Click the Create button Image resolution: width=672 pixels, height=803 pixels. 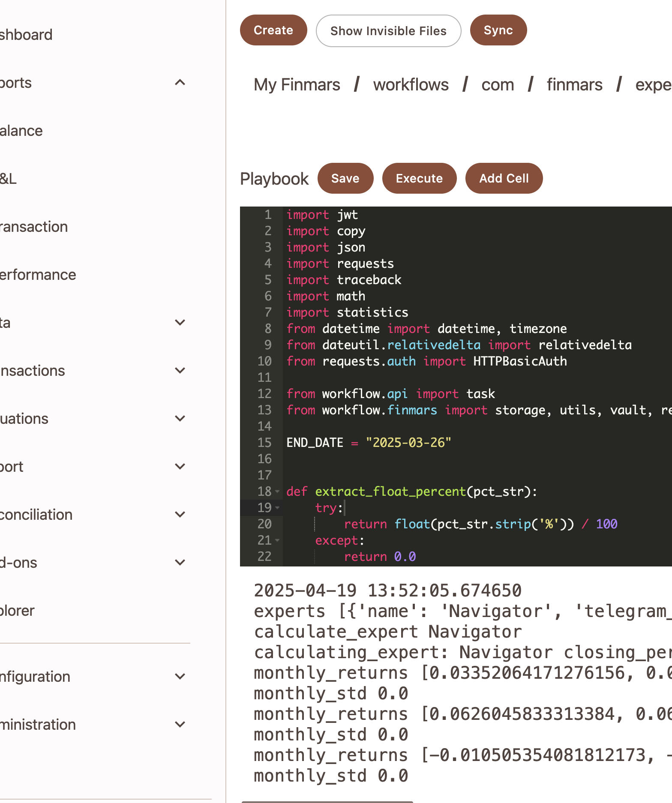(273, 30)
